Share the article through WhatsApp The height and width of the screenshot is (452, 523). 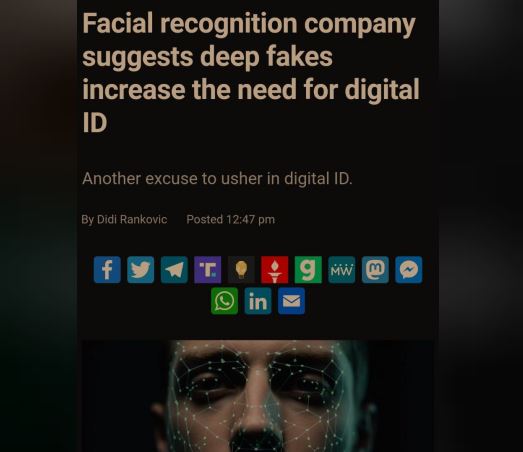pos(224,301)
